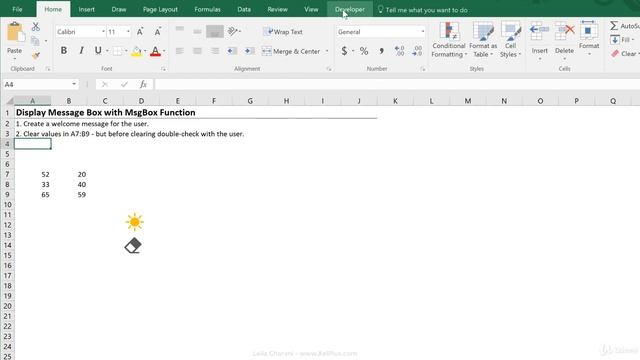Open the font size 11 dropdown
This screenshot has width=640, height=360.
tap(128, 32)
